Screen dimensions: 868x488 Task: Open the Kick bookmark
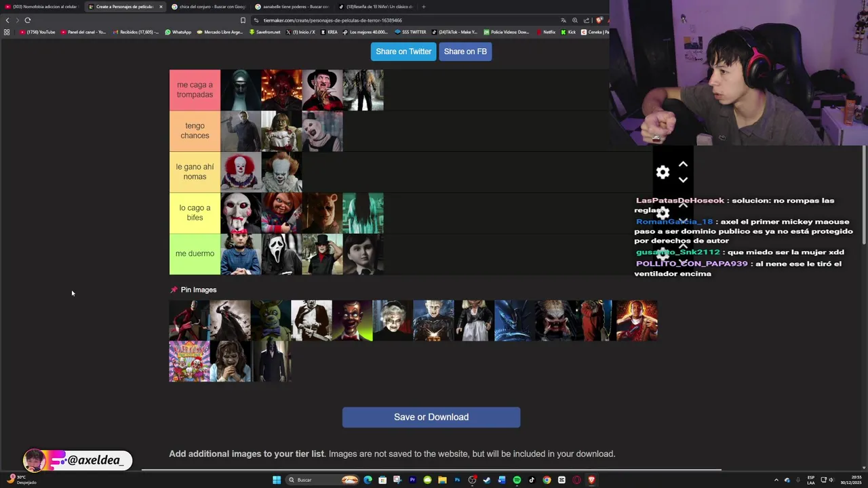click(x=568, y=32)
